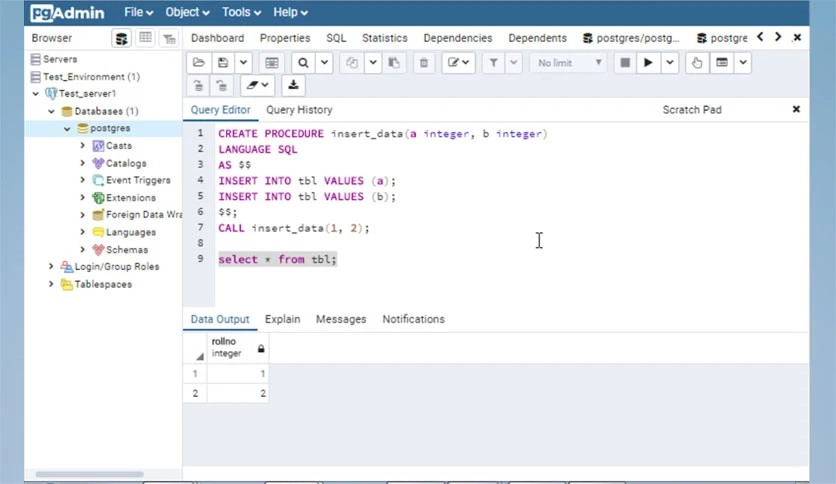Select the Tablespaces tree item
This screenshot has width=836, height=484.
pos(103,284)
